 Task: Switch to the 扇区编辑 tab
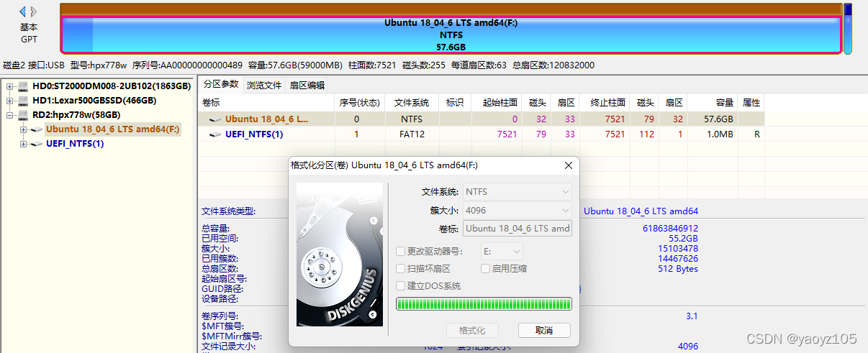307,85
